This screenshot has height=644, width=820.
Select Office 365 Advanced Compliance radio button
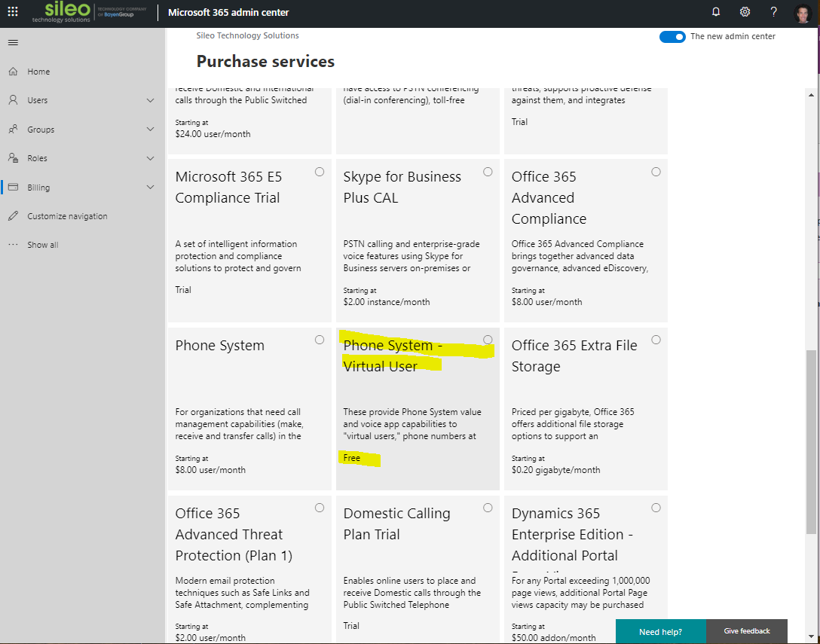[x=656, y=172]
